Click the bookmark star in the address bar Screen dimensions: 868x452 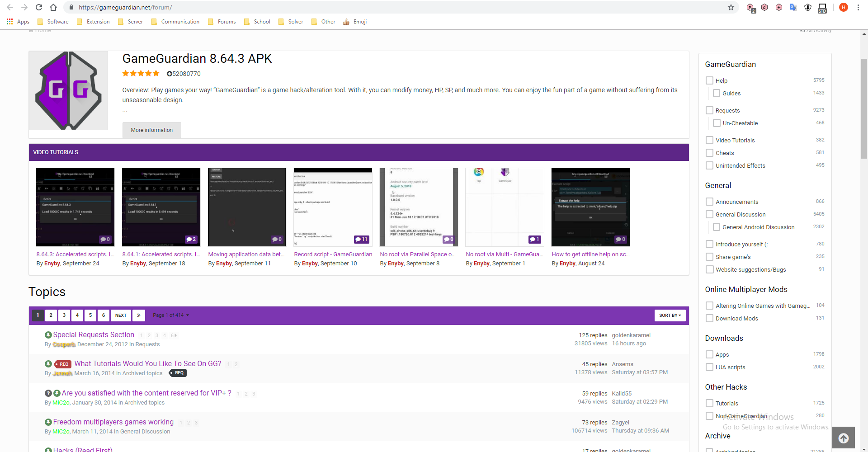[x=731, y=7]
